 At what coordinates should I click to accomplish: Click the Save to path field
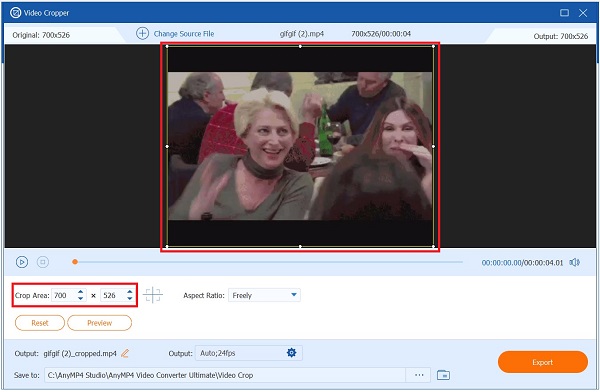click(225, 375)
